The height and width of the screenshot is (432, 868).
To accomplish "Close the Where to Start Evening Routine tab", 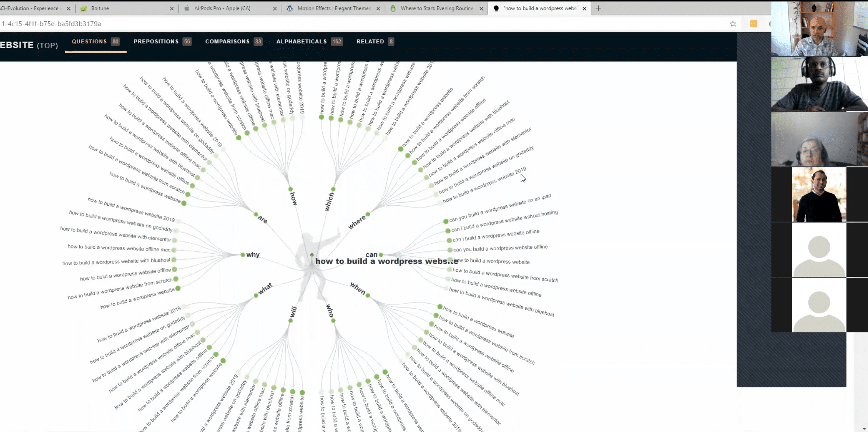I will point(481,8).
